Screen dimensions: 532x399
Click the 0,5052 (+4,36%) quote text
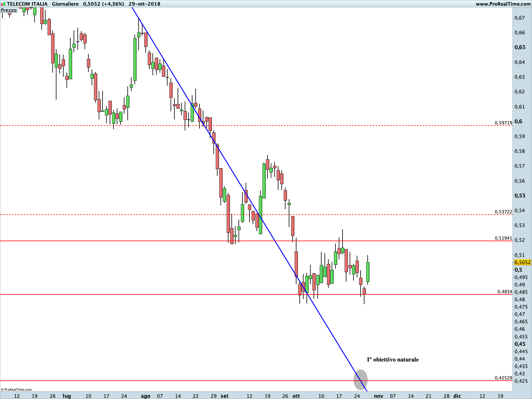click(x=103, y=4)
